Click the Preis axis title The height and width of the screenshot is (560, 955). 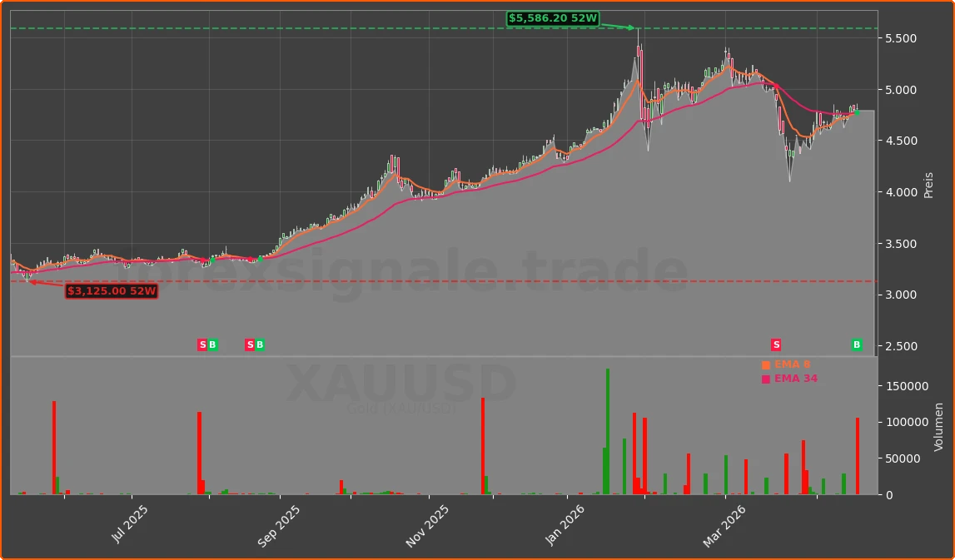[x=929, y=185]
